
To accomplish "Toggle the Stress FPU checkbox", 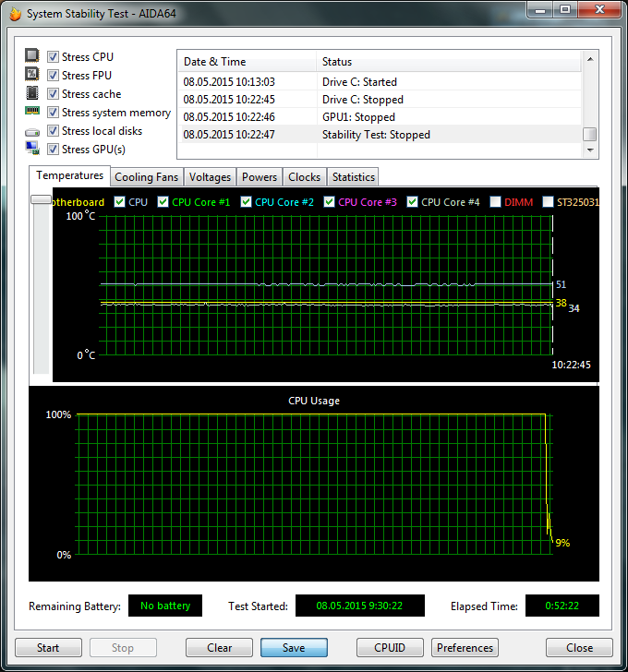I will 53,75.
